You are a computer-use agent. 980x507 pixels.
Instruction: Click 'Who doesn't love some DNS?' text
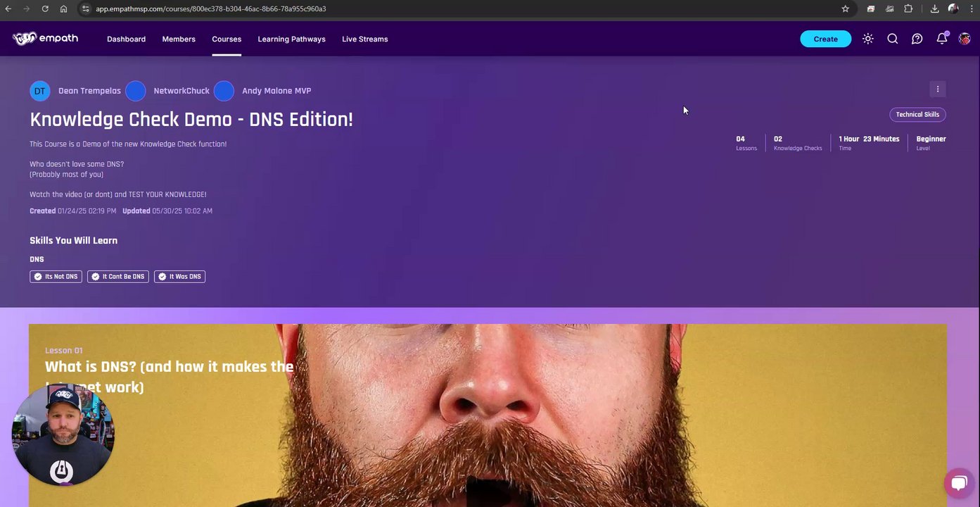click(77, 164)
